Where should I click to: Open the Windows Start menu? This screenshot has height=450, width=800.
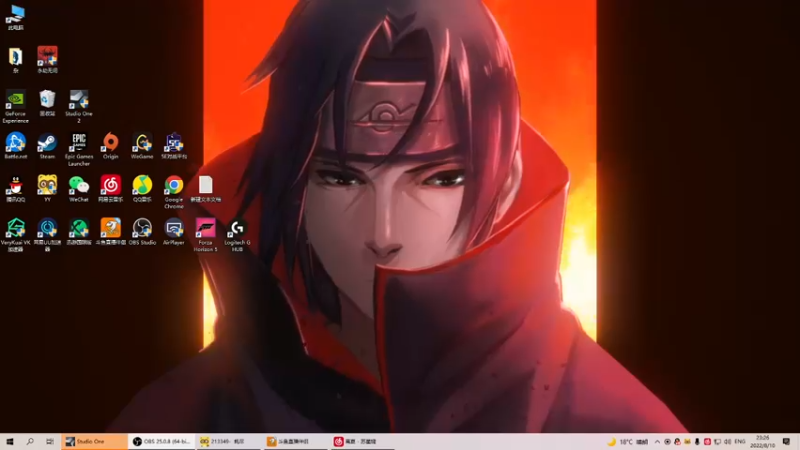click(10, 441)
